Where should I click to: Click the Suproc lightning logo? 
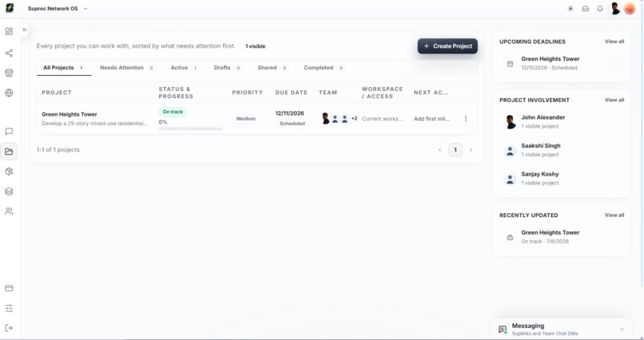pyautogui.click(x=10, y=8)
